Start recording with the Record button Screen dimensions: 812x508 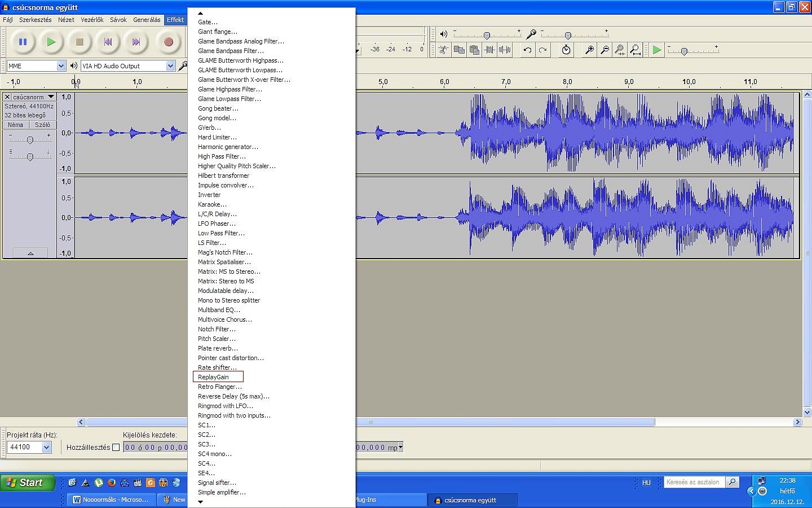(168, 42)
